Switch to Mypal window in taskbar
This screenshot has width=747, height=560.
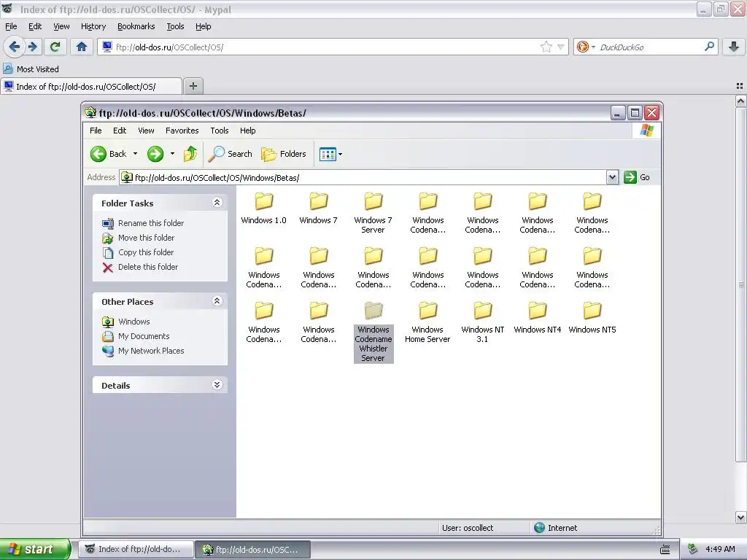136,549
